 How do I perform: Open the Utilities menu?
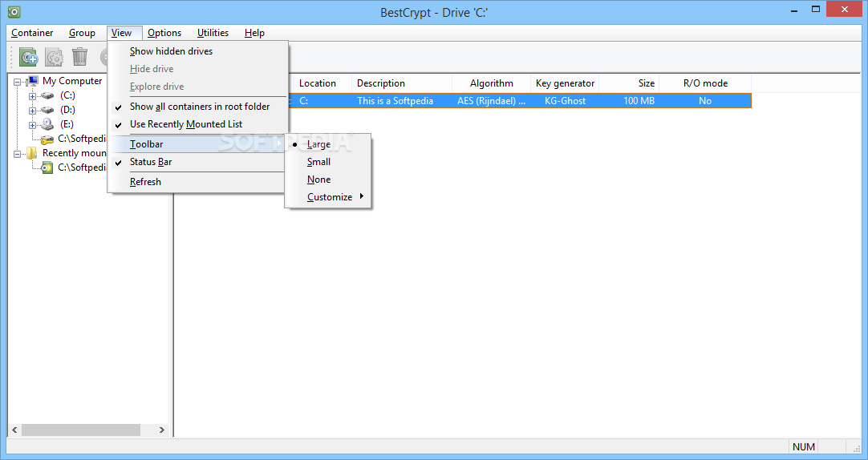(x=213, y=33)
